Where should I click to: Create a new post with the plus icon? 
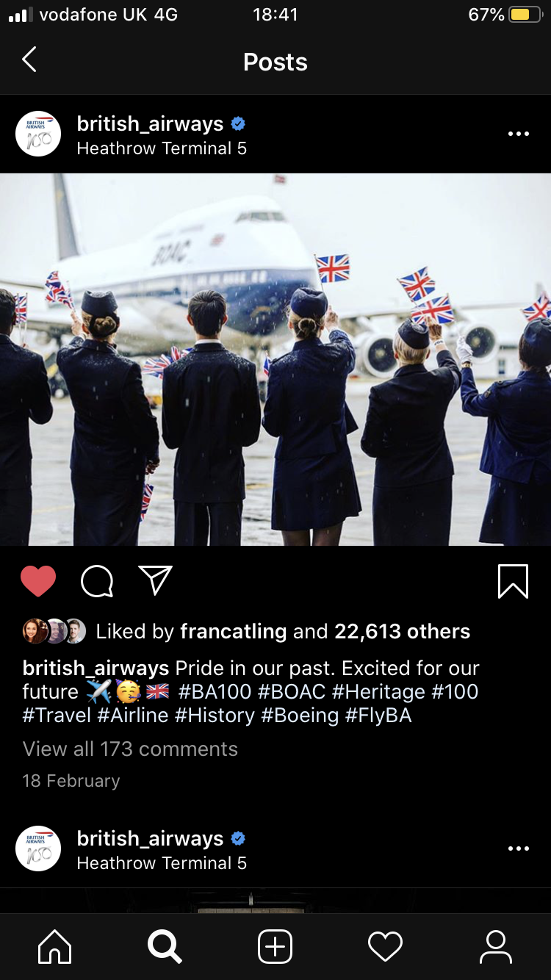(x=275, y=947)
